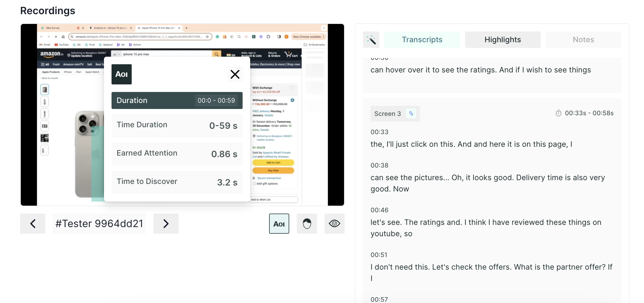Viewport: 644px width, 303px height.
Task: Click the Amazon logo in the recording
Action: (51, 54)
